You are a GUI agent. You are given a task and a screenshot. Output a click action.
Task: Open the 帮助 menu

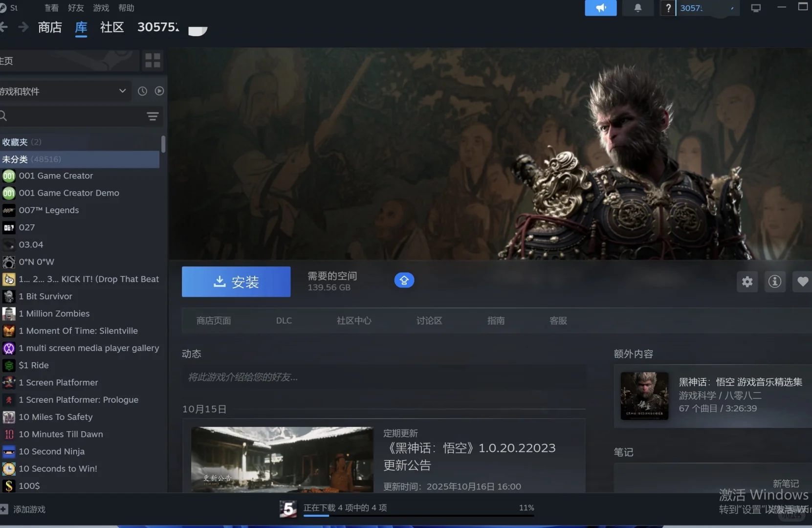(126, 8)
